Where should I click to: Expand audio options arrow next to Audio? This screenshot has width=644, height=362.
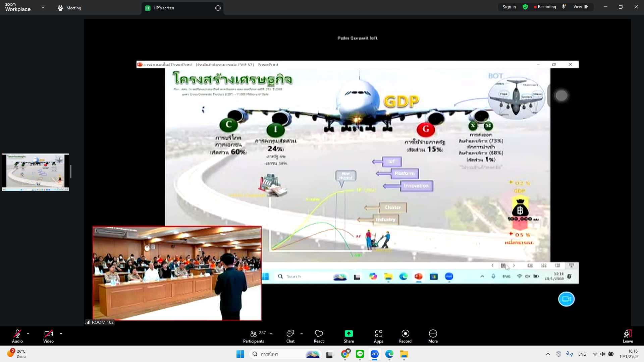(28, 334)
